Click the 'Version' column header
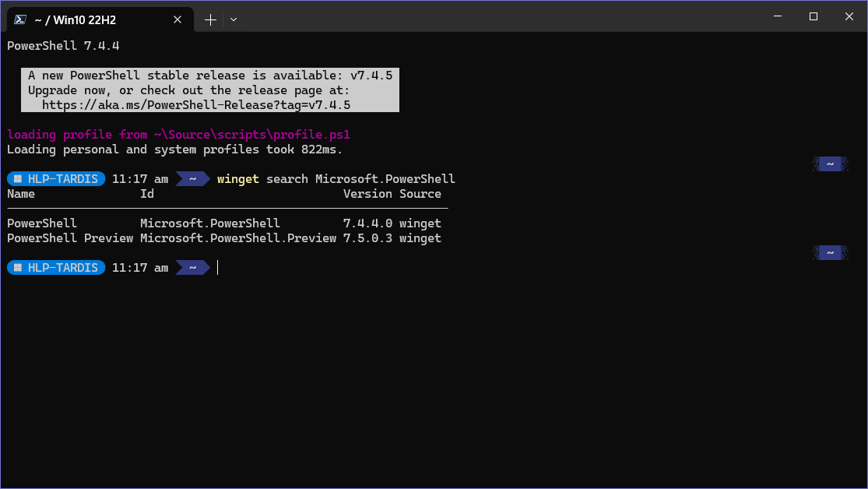 click(367, 194)
